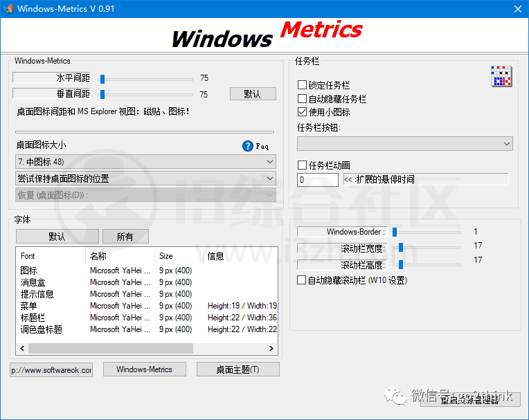Close the Windows-Metrics window

tap(518, 9)
